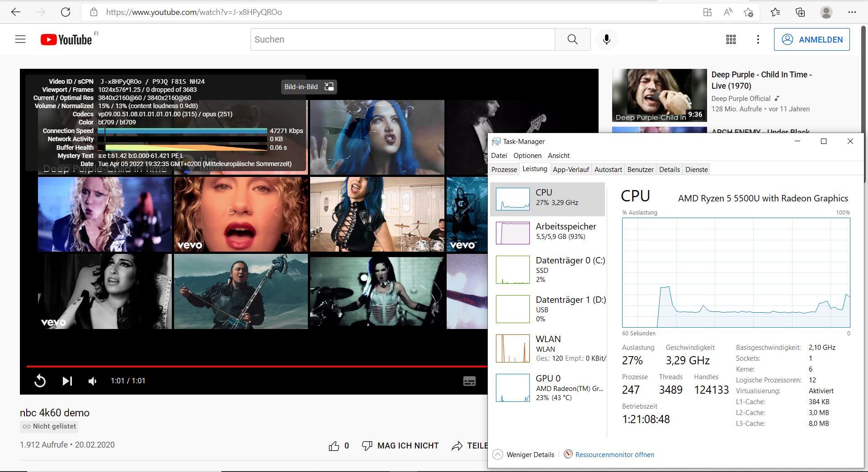
Task: View site info via the lock icon
Action: pos(94,12)
